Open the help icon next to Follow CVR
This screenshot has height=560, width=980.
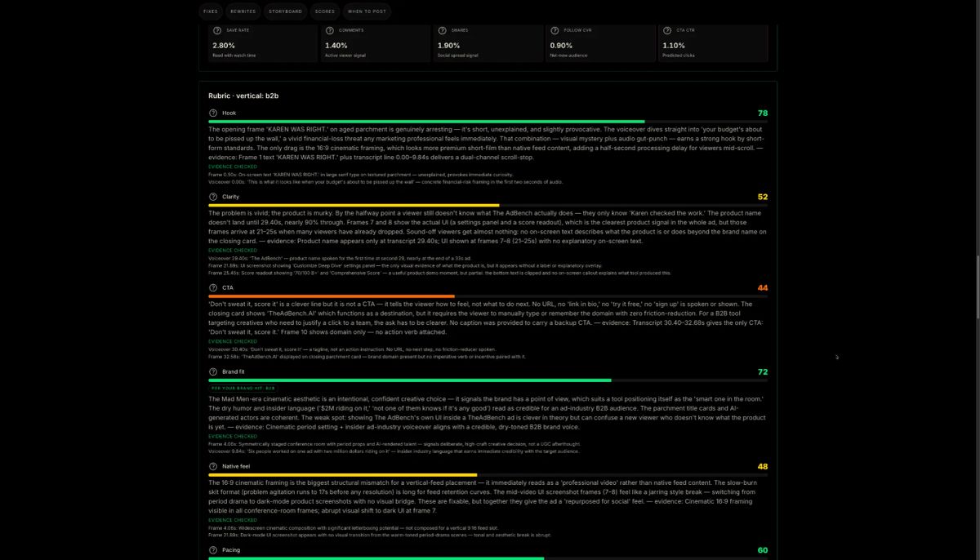click(555, 30)
